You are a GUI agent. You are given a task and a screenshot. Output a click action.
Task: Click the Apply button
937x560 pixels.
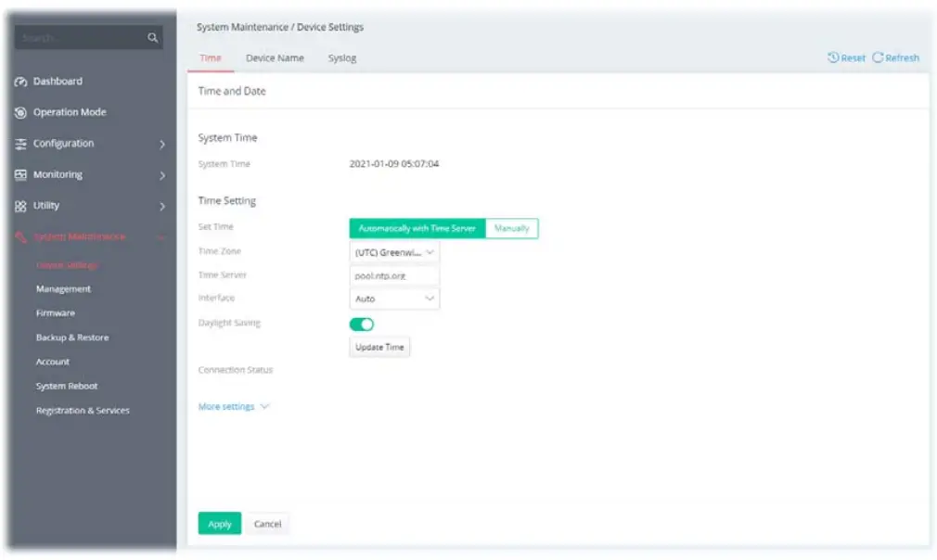219,524
